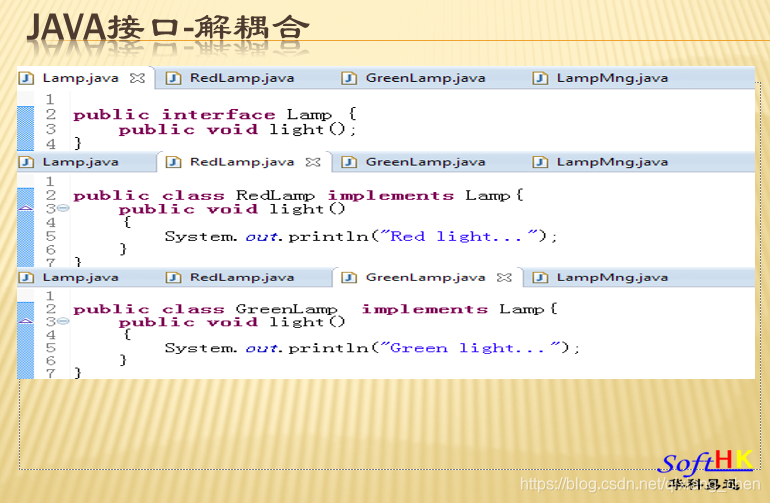Close Lamp.java tab in top editor

click(x=138, y=78)
